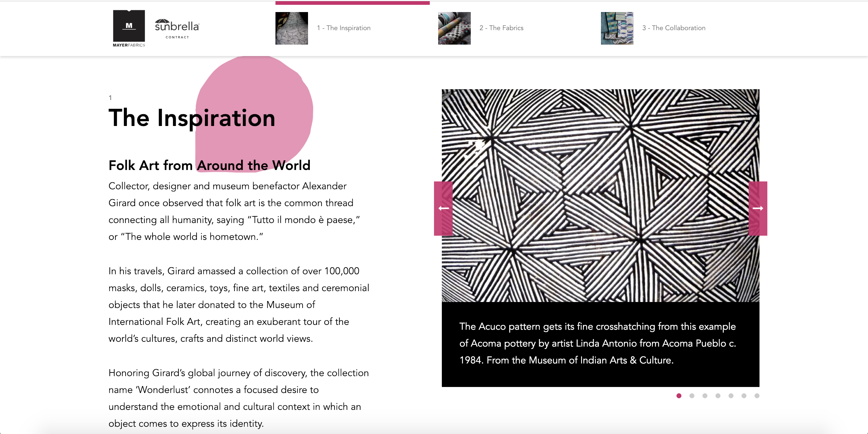Open The Fabrics rolls thumbnail
The image size is (868, 434).
[454, 28]
